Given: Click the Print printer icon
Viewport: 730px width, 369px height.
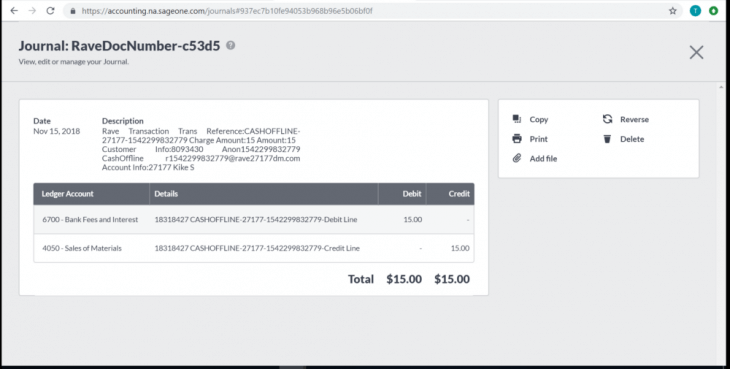Looking at the screenshot, I should coord(517,139).
